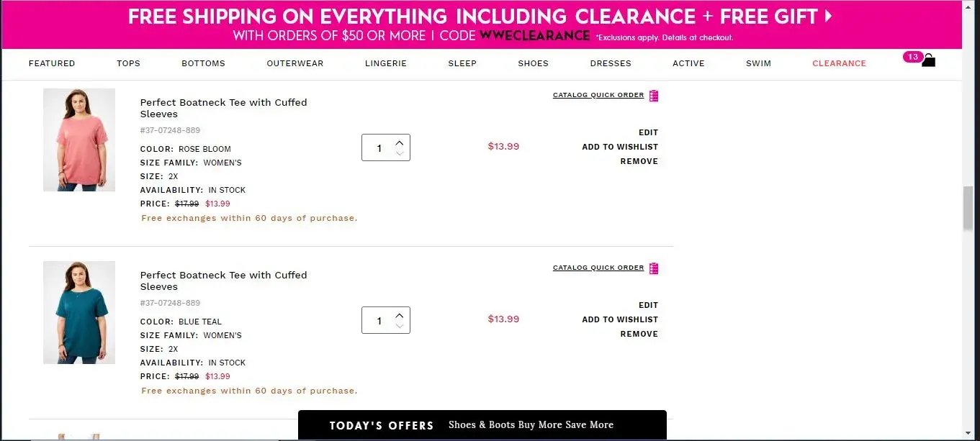Screen dimensions: 980x441
Task: Go to the Dresses category
Action: [x=611, y=63]
